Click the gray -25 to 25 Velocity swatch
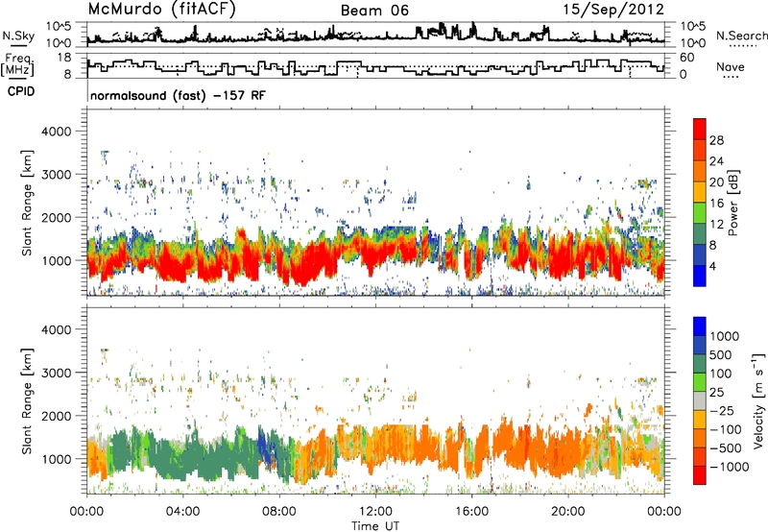 point(700,401)
